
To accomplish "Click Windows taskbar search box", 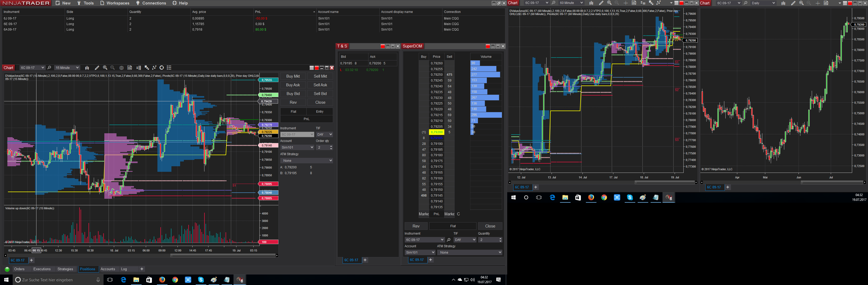I will 58,280.
